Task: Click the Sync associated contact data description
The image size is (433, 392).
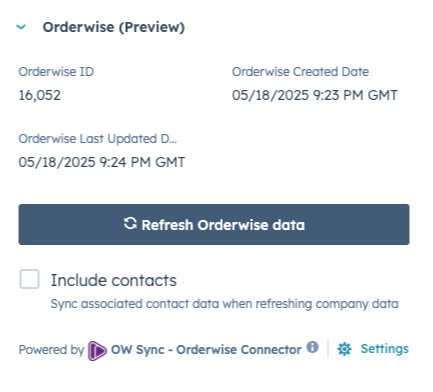Action: [x=224, y=304]
